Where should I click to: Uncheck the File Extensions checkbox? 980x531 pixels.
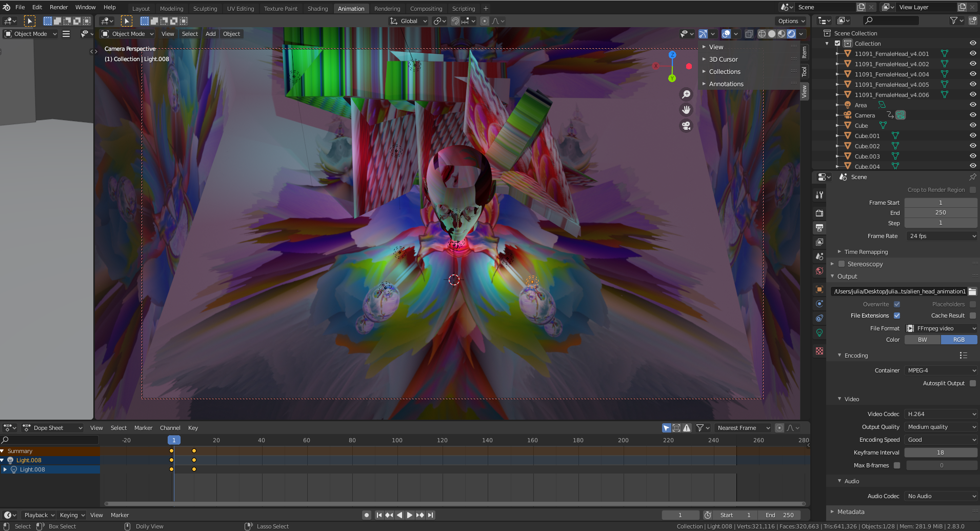coord(897,316)
